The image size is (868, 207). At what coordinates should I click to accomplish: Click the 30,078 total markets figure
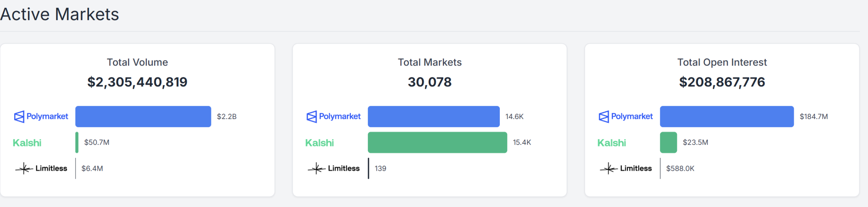coord(429,82)
